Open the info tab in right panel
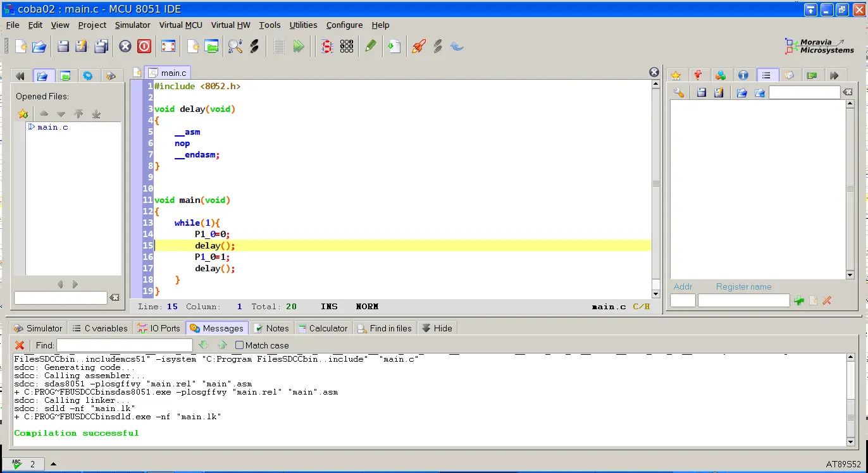868x473 pixels. 743,75
